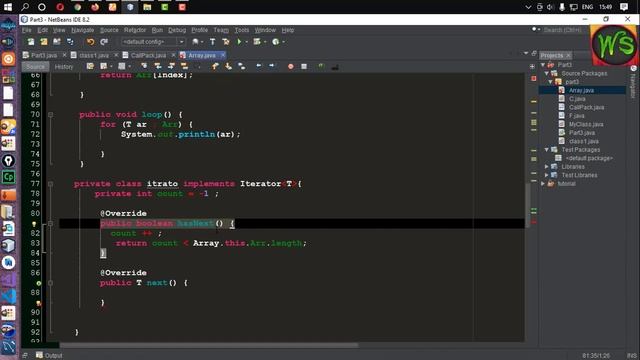Screen dimensions: 640x360
Task: Switch to the class1.java tab
Action: tap(94, 55)
